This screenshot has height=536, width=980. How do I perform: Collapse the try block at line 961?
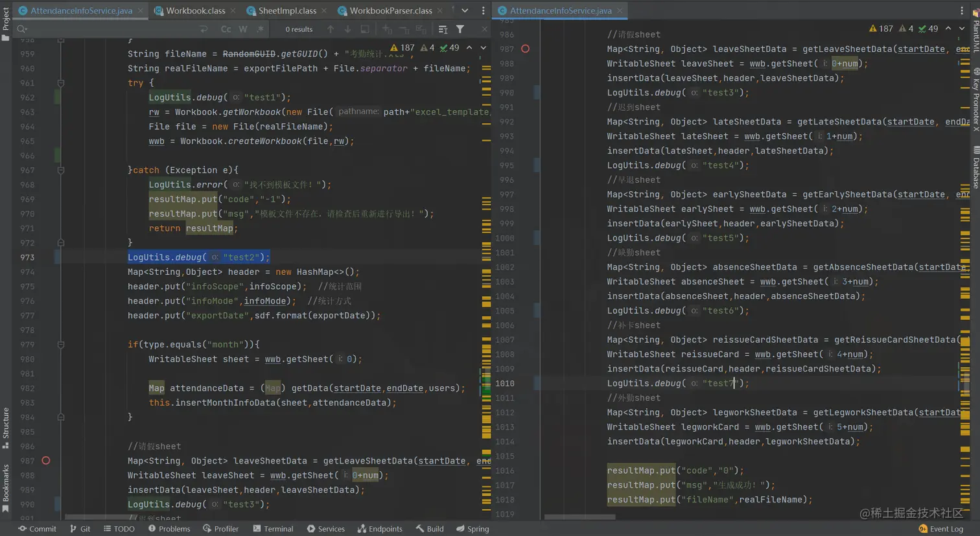tap(61, 83)
